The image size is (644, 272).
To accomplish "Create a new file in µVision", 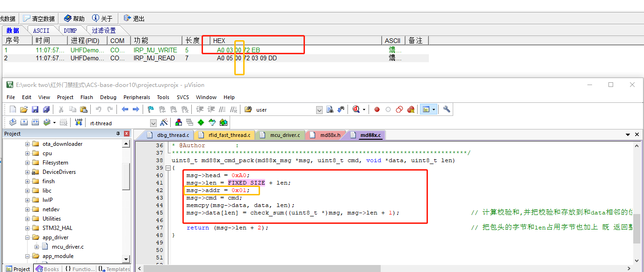I will [x=13, y=109].
